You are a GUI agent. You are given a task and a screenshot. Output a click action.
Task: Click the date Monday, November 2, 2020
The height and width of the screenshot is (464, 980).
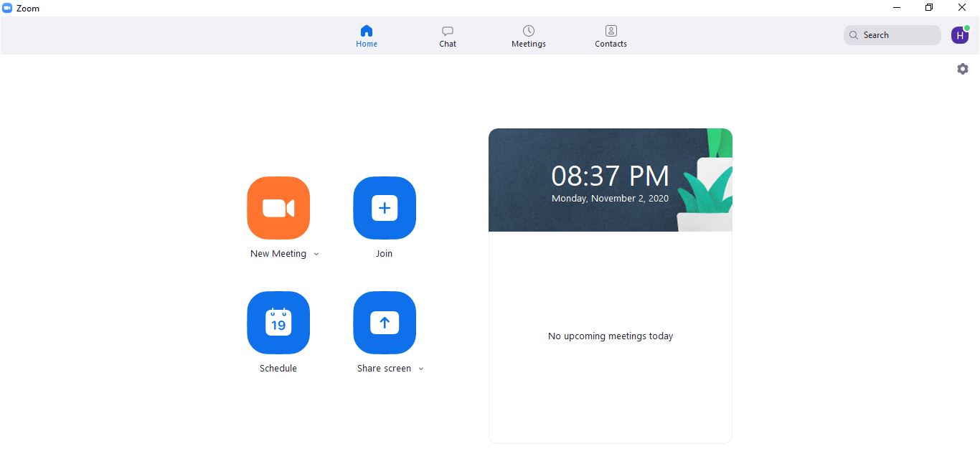click(x=611, y=199)
